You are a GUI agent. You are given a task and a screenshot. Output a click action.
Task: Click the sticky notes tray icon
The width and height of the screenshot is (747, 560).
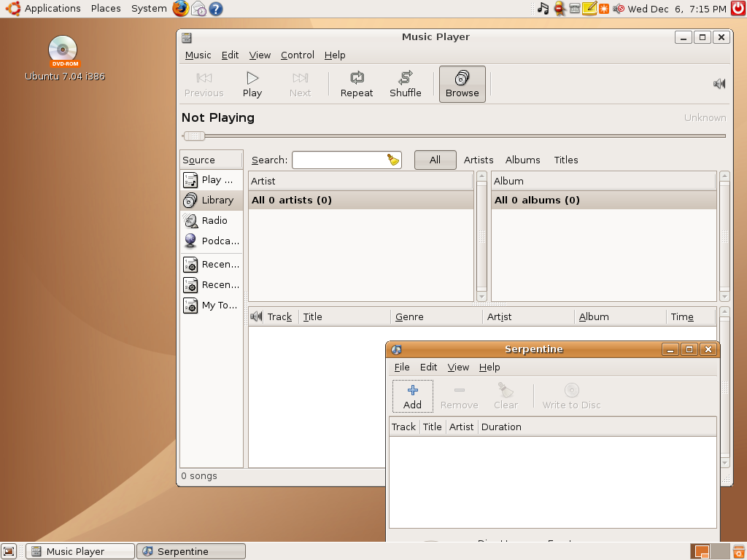tap(589, 9)
